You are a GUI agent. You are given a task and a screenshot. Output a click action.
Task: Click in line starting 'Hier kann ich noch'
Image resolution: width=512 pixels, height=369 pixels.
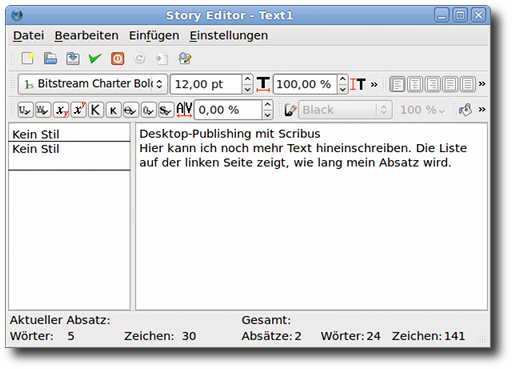click(303, 148)
